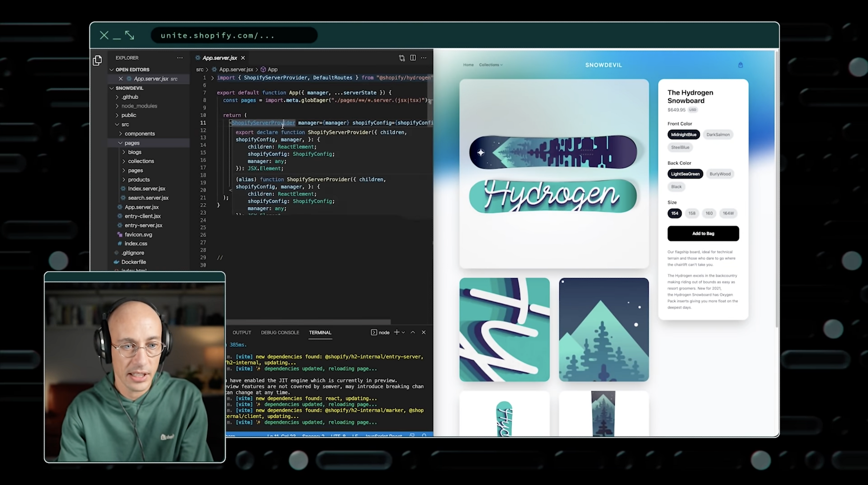Select the App.server.jsx editor tab

pyautogui.click(x=219, y=58)
